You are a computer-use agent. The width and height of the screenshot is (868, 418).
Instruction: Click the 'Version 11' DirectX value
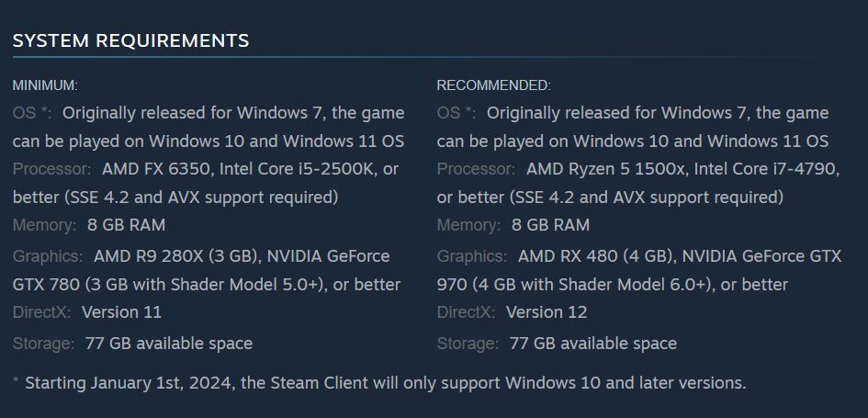121,312
